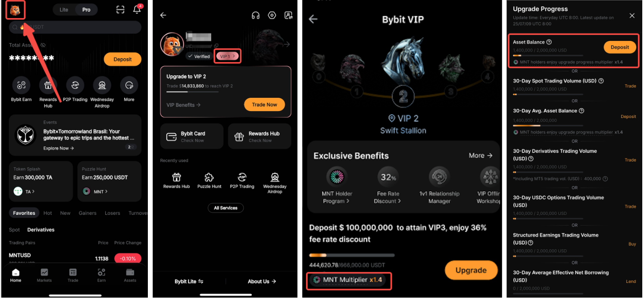Open the profile avatar icon
644x298 pixels.
pos(15,10)
